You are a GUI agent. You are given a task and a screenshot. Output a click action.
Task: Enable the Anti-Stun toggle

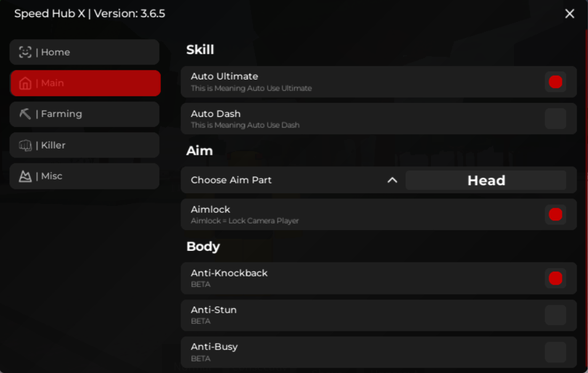click(555, 315)
